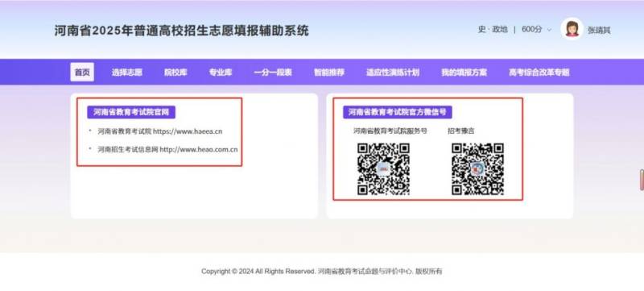Screen dimensions: 644x291
Task: Click the 招考豫言 caption text
Action: point(460,131)
